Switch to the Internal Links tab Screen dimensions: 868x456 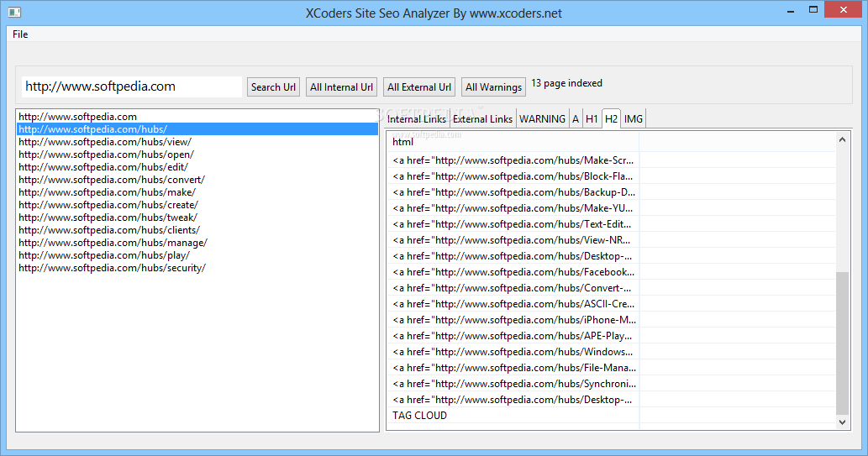tap(416, 119)
